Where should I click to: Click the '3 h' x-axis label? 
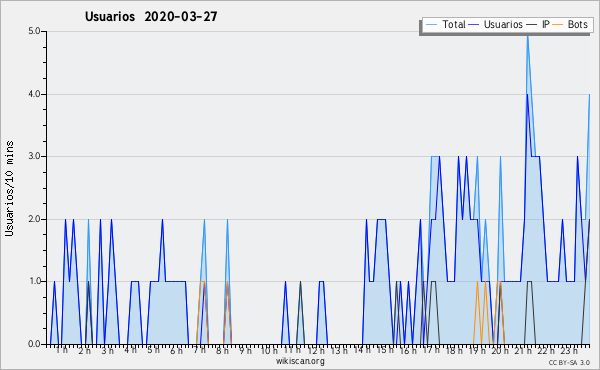(x=108, y=350)
